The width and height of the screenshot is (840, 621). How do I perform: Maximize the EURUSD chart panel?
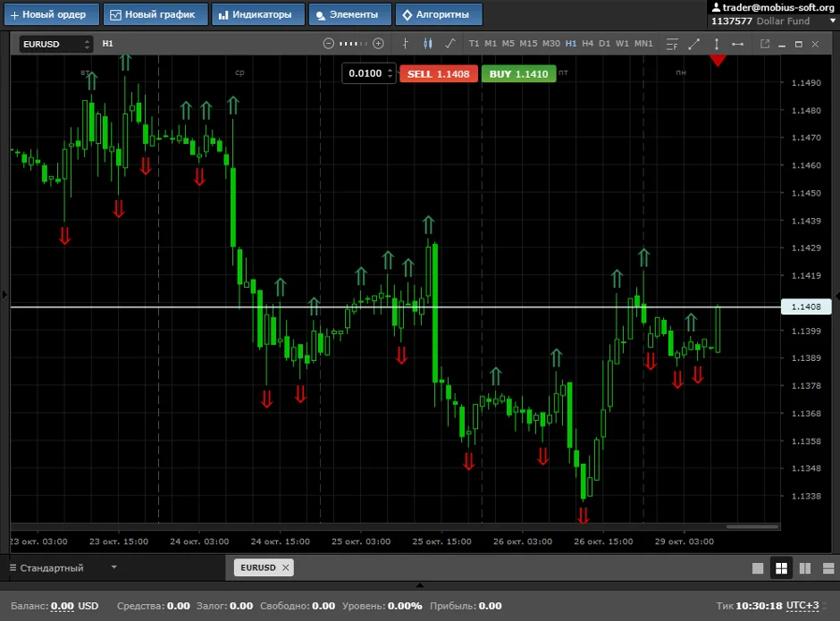[799, 44]
